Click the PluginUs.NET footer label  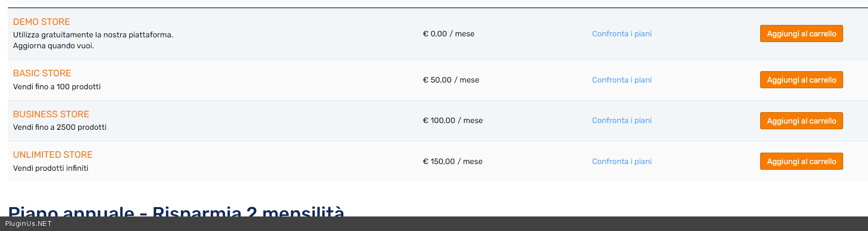(x=29, y=224)
